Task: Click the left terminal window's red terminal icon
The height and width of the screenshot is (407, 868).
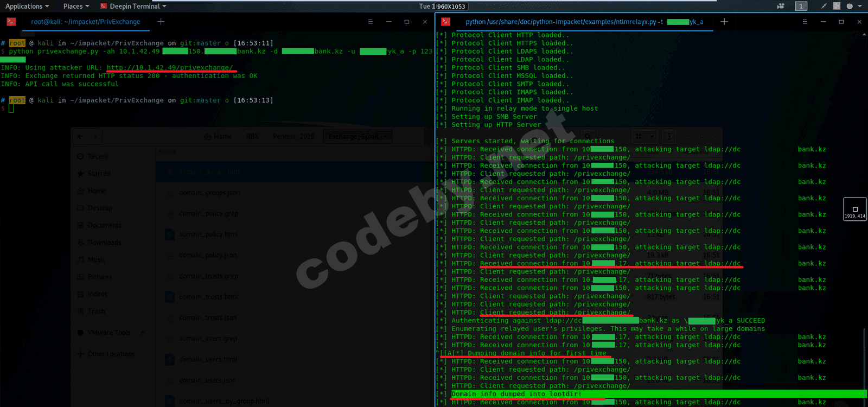Action: point(11,22)
